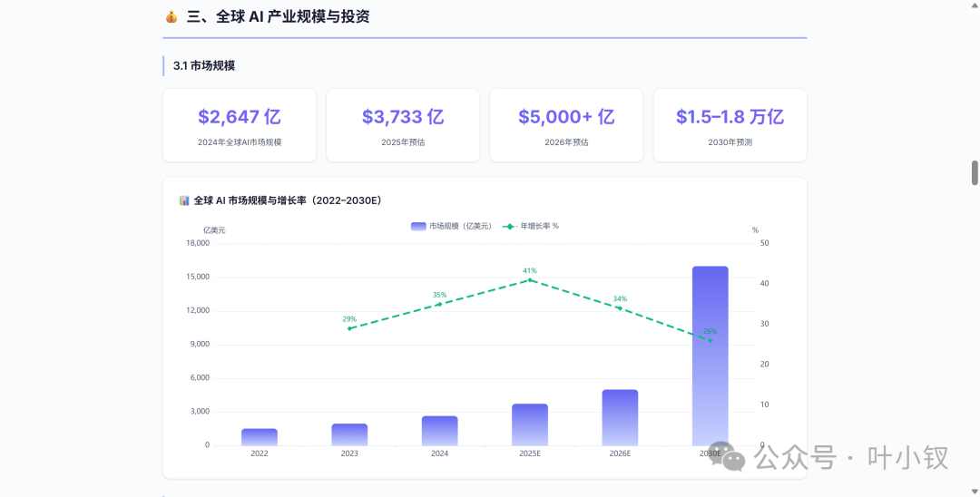Click the vertical scrollbar thumb
980x497 pixels.
point(975,173)
